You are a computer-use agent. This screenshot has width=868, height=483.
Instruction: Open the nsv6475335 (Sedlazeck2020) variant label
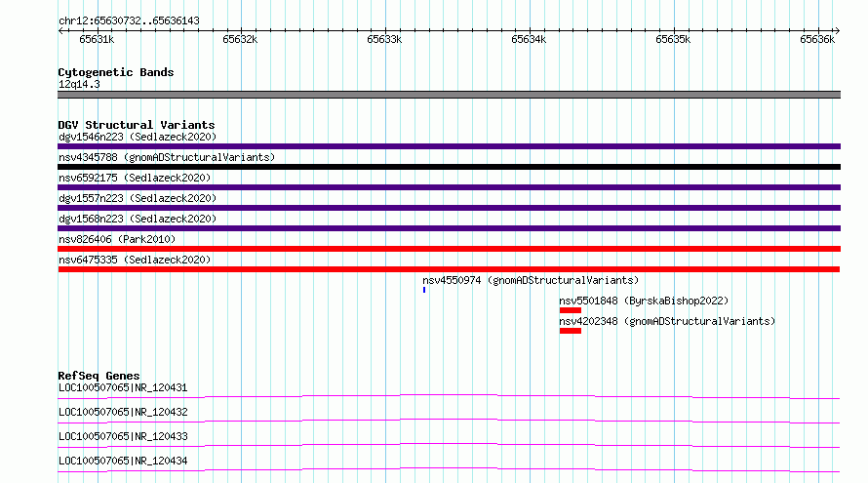135,260
